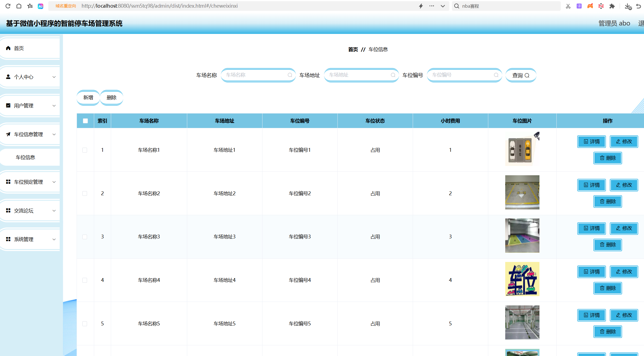The width and height of the screenshot is (644, 356).
Task: Click the lightning speed mode icon
Action: click(421, 6)
